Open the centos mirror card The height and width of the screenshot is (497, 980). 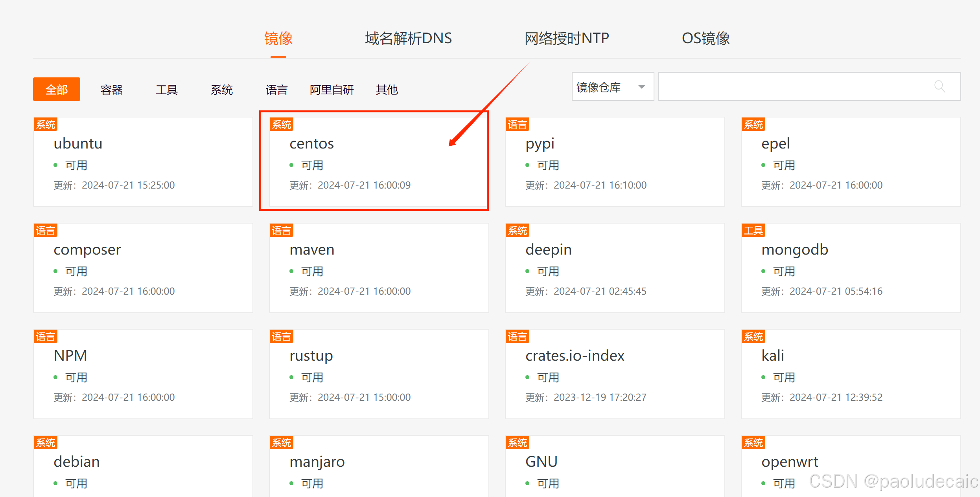pos(379,162)
